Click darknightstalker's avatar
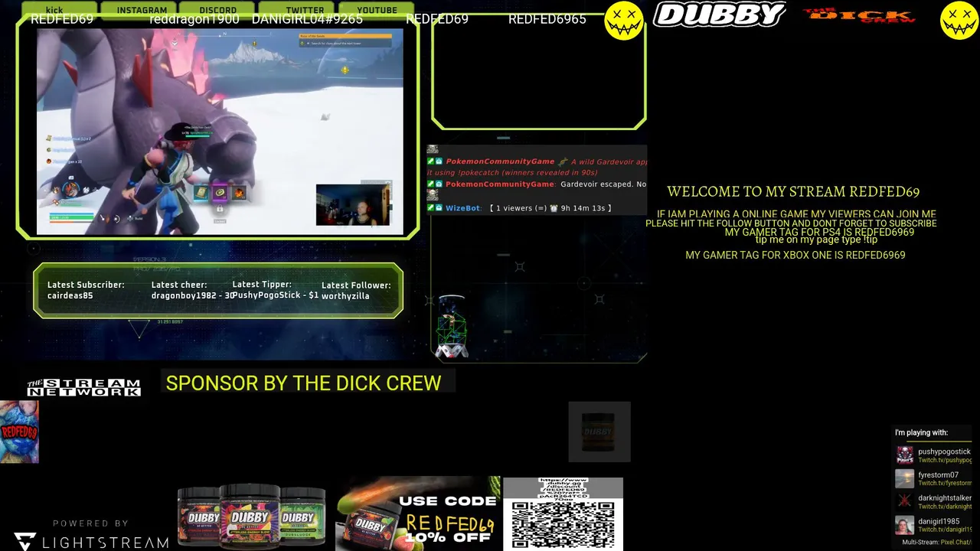980x551 pixels. coord(905,502)
